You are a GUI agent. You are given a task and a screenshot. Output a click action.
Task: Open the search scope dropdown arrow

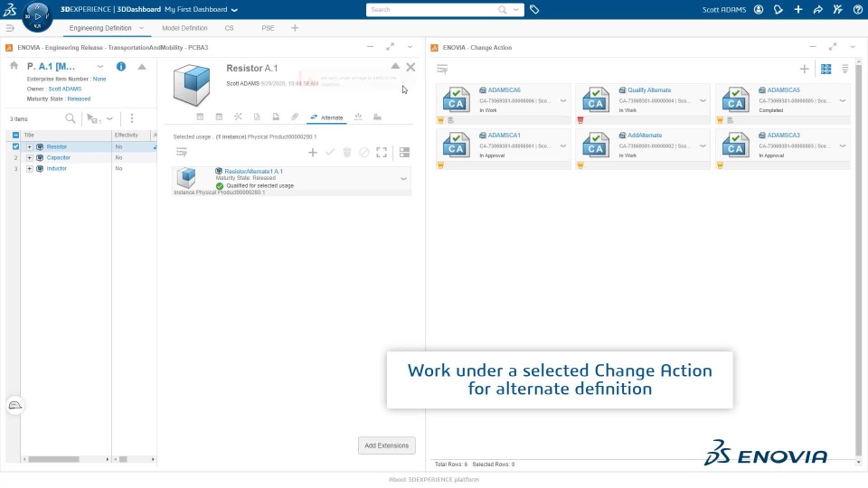(x=516, y=9)
